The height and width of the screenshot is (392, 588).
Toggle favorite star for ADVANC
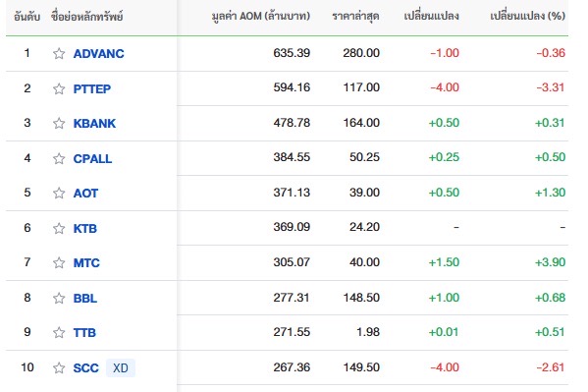(59, 54)
